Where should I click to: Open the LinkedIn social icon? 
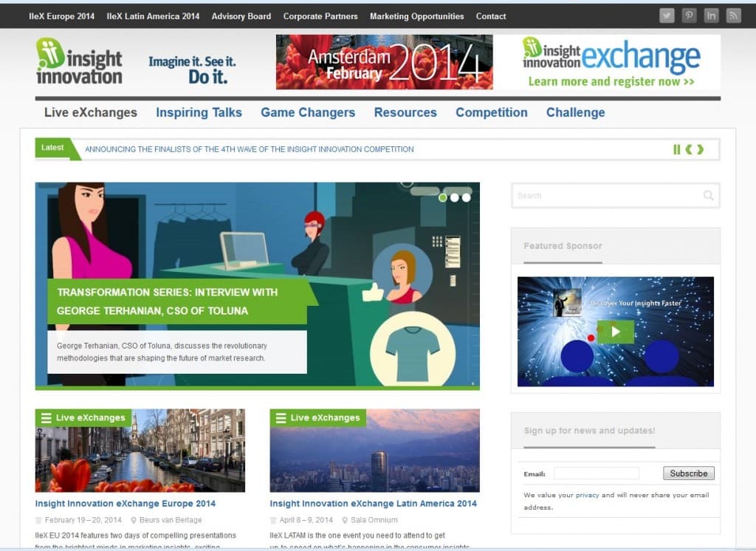coord(711,16)
